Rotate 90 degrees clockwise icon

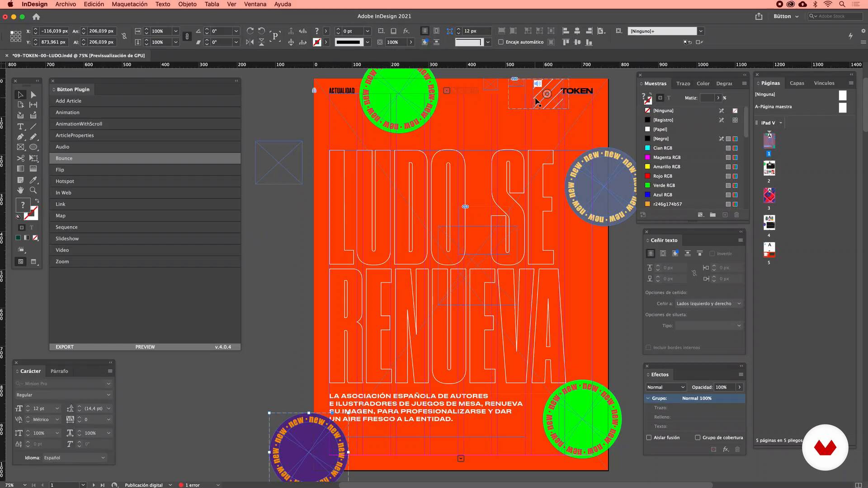(x=250, y=31)
